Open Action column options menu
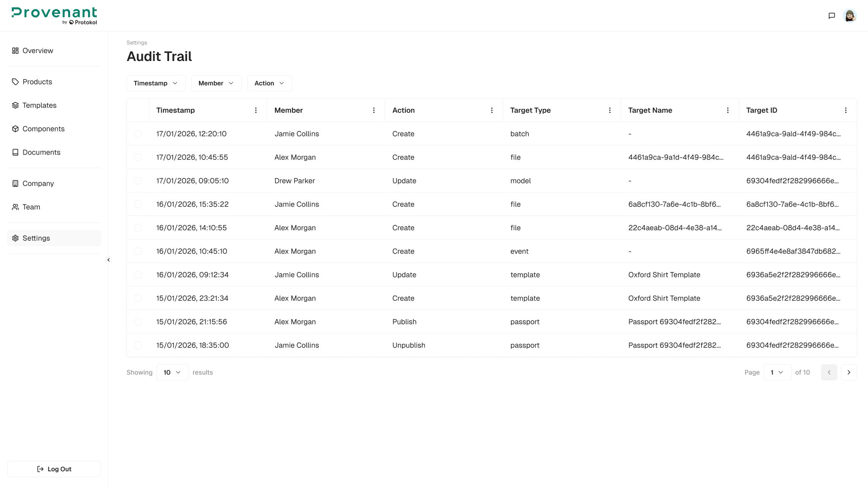The height and width of the screenshot is (488, 868). (x=492, y=110)
